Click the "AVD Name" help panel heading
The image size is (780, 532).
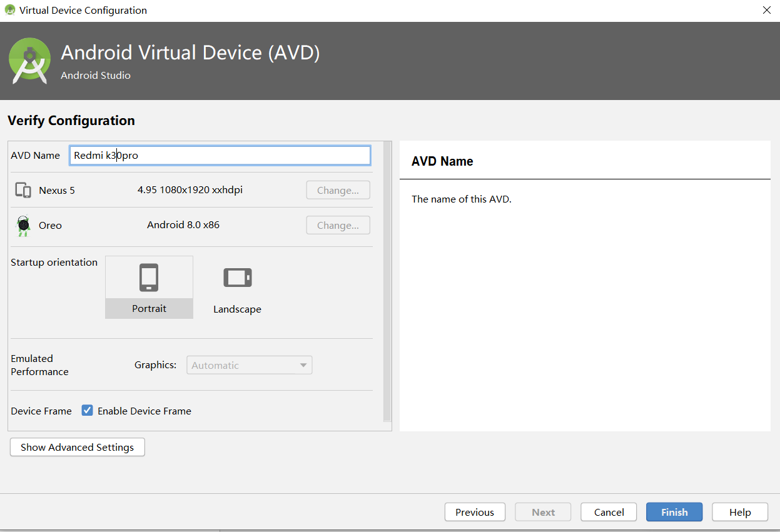[442, 161]
